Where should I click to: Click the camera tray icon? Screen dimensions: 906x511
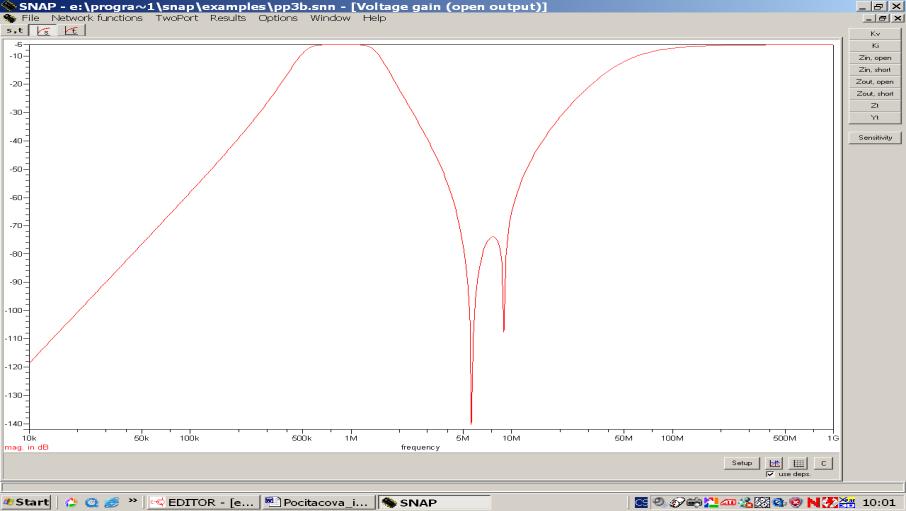click(694, 502)
